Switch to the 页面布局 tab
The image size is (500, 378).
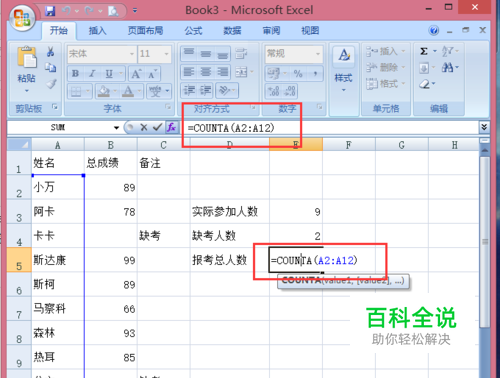(145, 31)
